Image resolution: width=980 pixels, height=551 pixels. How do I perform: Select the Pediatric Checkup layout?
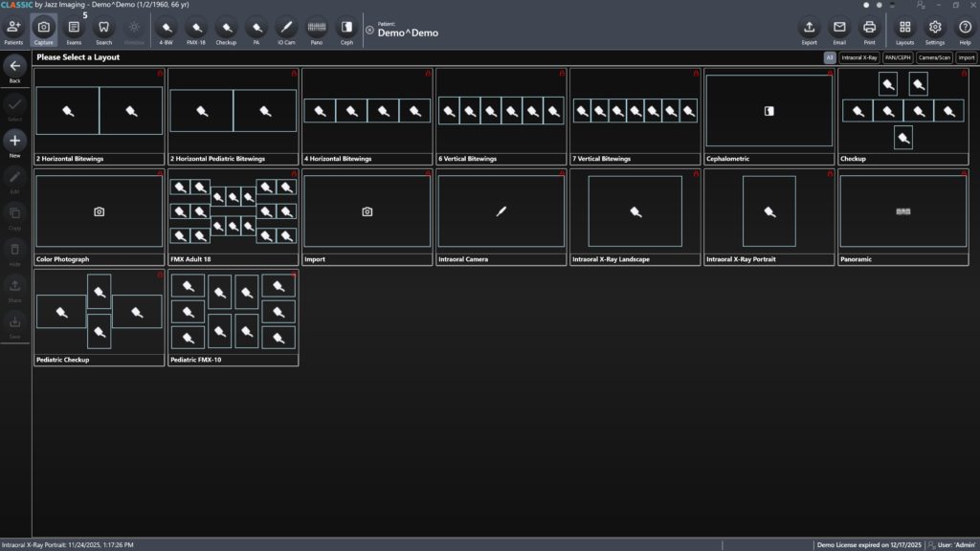(100, 318)
